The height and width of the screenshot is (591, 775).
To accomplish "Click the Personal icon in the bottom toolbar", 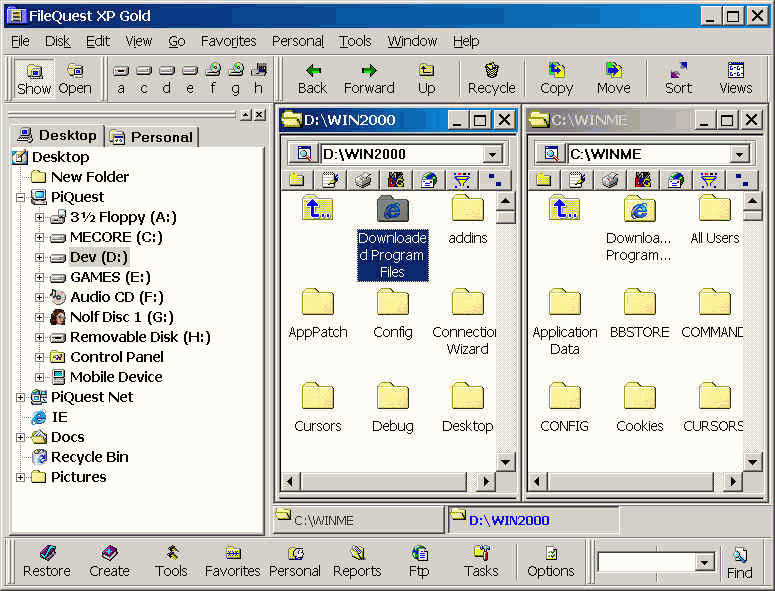I will click(295, 562).
